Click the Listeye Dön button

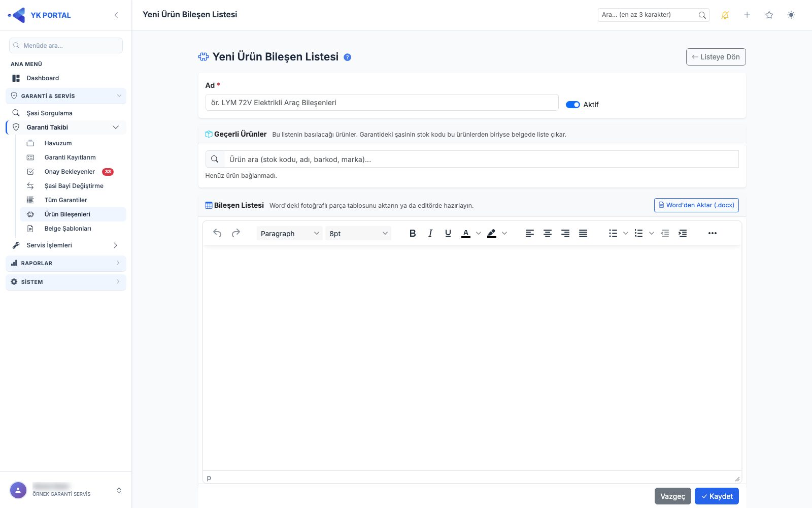(716, 57)
